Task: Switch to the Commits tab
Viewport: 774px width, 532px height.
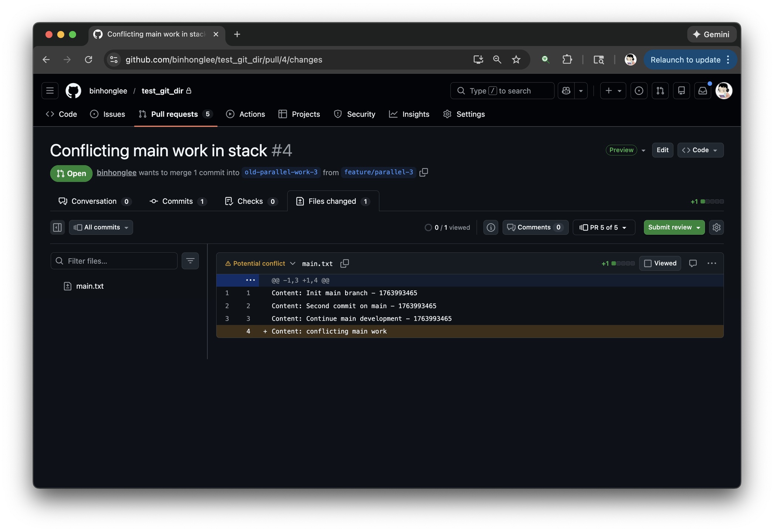Action: click(x=177, y=201)
